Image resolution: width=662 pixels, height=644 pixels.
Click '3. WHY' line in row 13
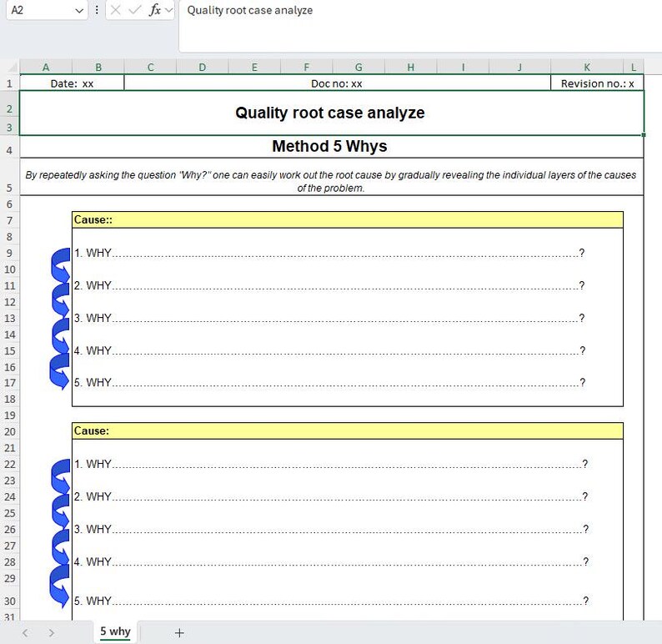[329, 318]
